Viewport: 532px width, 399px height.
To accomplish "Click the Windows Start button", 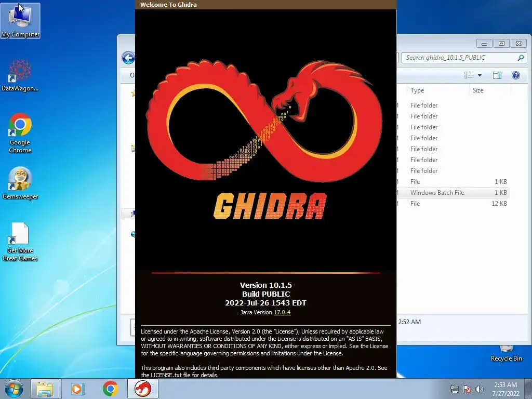I will (x=14, y=389).
